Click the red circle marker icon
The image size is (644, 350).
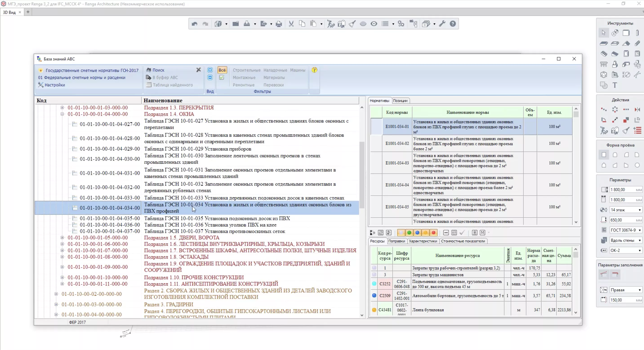(433, 233)
